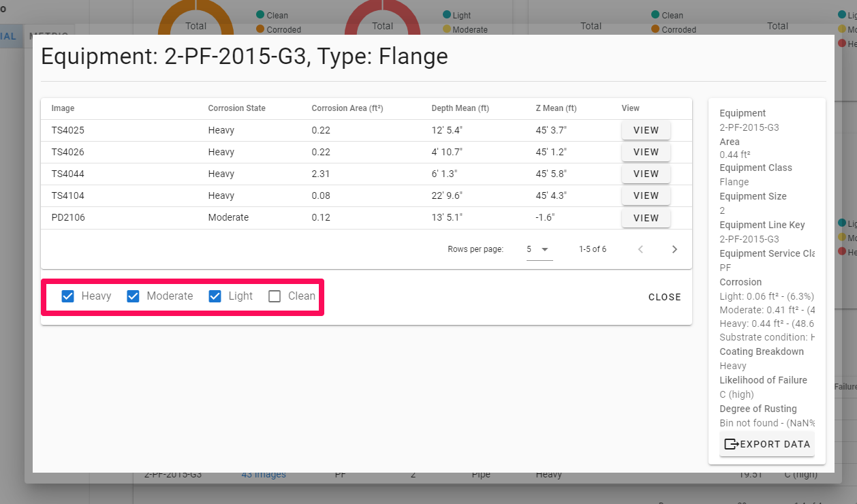857x504 pixels.
Task: Open view for PD2106 moderate image
Action: click(x=646, y=218)
